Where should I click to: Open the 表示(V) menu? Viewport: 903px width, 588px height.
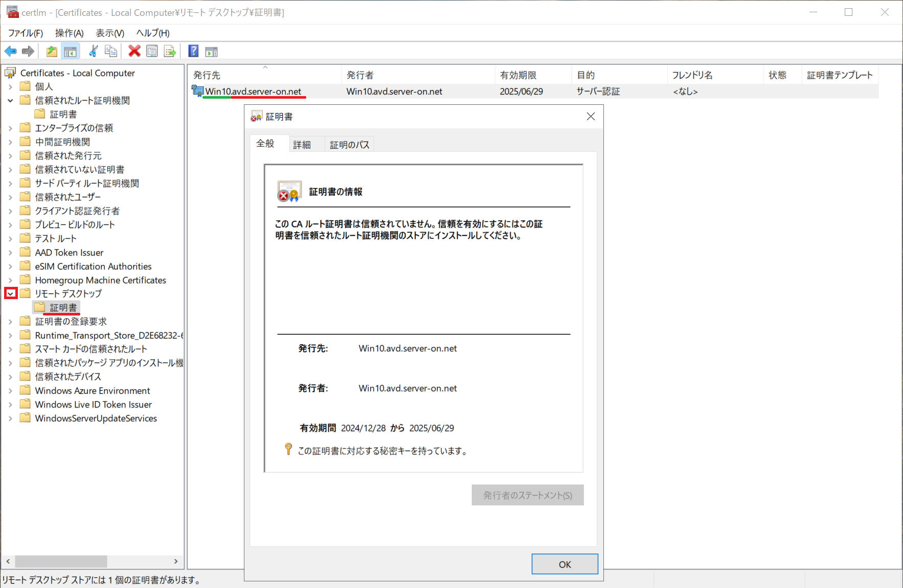tap(110, 33)
